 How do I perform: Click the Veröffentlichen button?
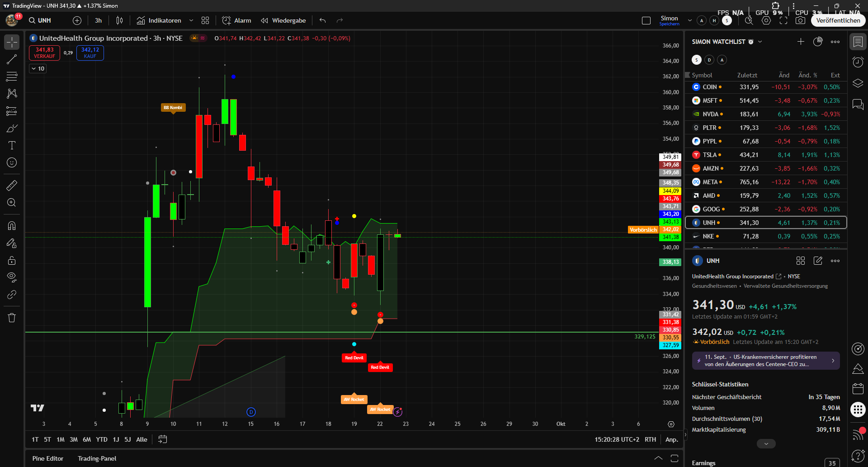[x=838, y=20]
